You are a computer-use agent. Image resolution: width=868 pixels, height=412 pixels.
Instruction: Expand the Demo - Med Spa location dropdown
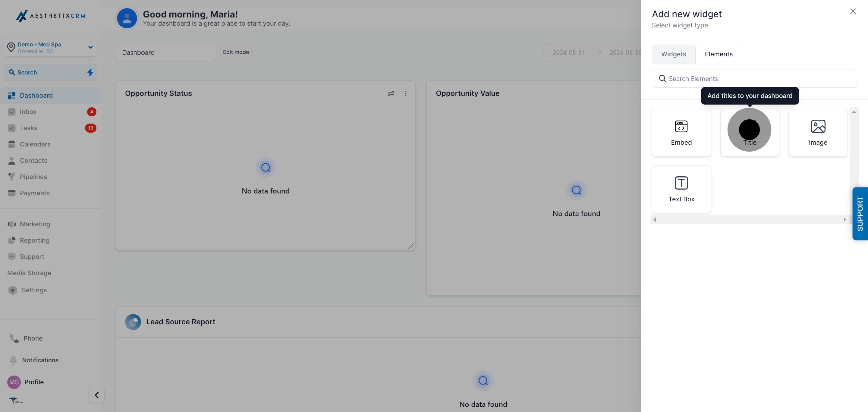click(51, 48)
